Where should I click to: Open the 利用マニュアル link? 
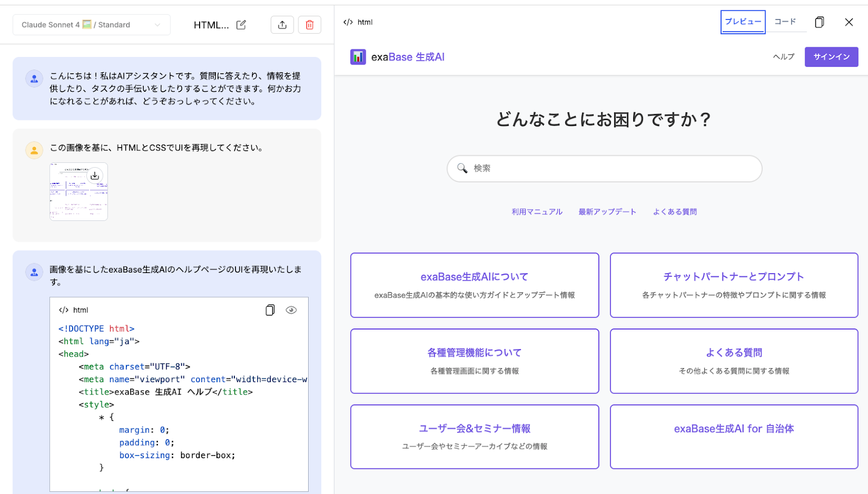coord(537,212)
